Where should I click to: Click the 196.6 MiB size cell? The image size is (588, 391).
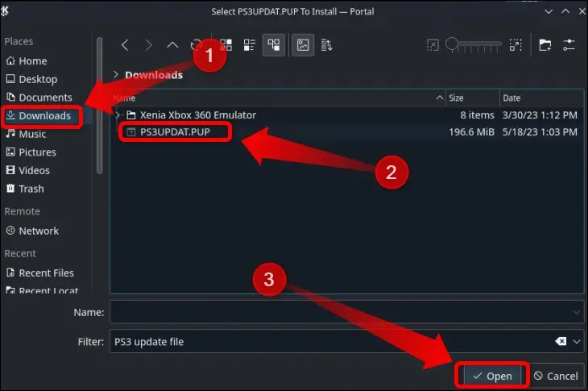coord(472,132)
